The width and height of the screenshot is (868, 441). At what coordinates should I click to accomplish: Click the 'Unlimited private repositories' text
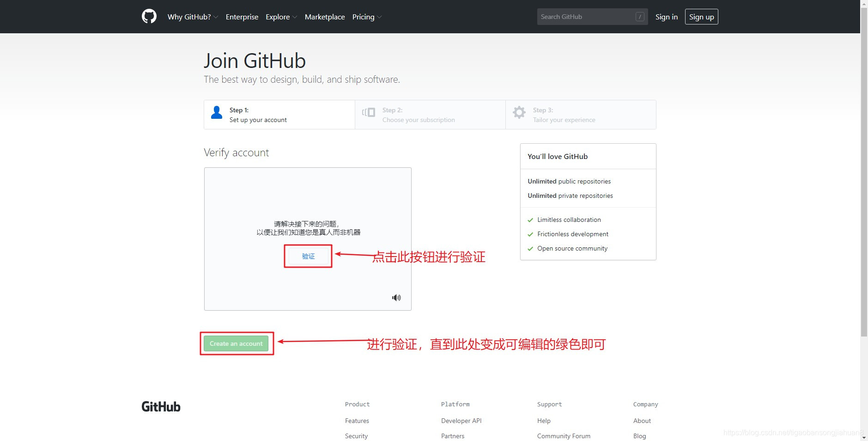(570, 196)
